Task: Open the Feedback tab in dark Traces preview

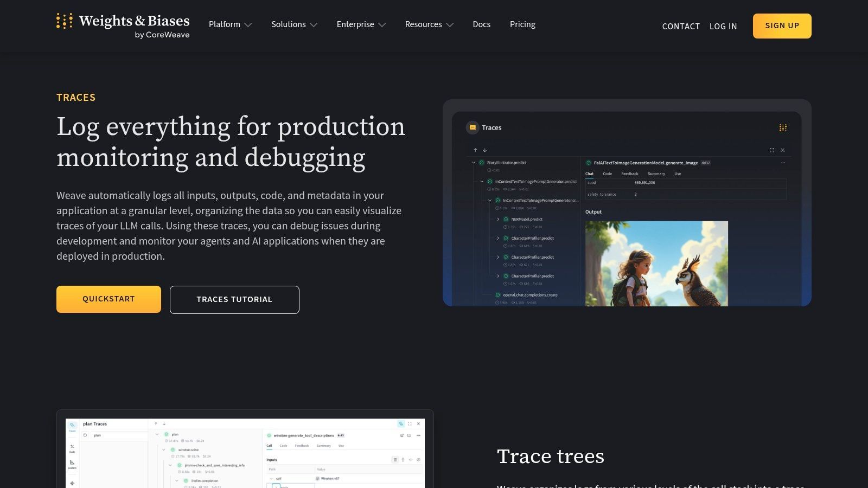Action: [630, 174]
